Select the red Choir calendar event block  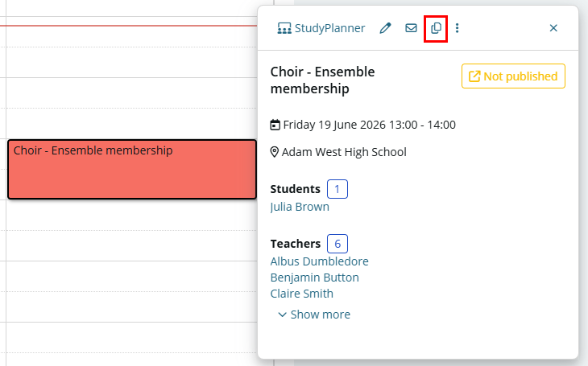(132, 169)
